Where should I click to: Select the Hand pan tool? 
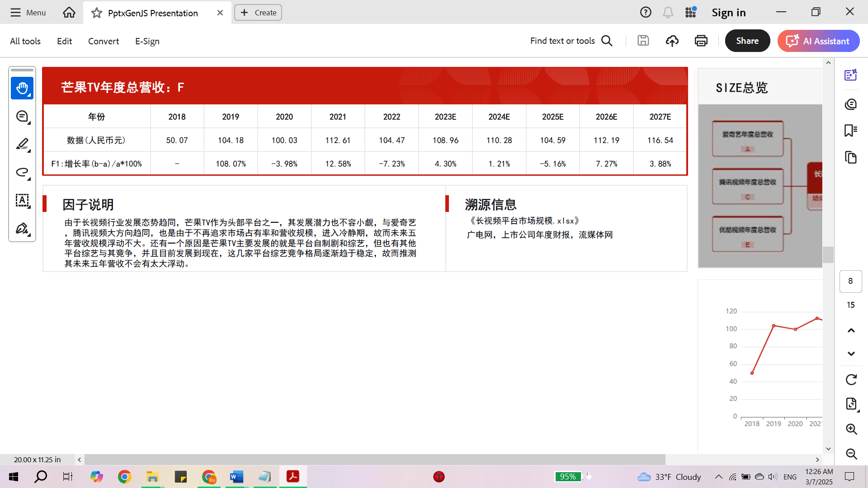22,88
